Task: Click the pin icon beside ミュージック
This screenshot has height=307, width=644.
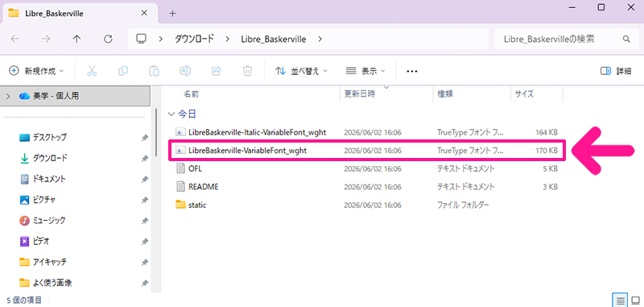Action: point(145,221)
